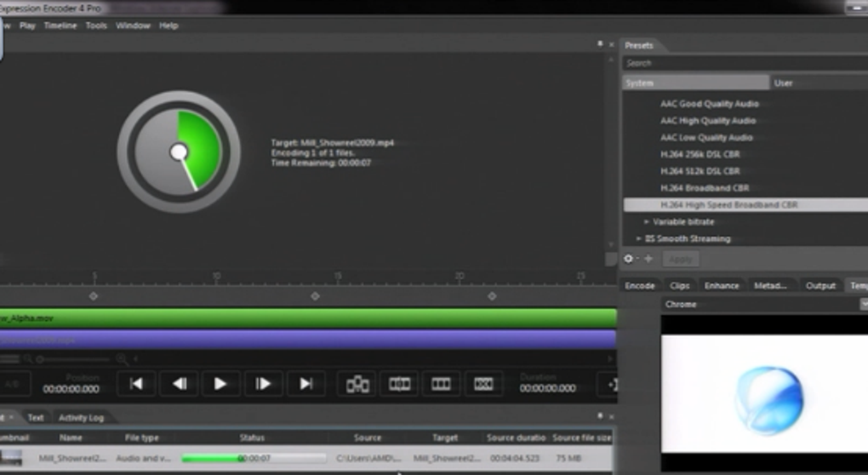Select H.264 Broadband CBR preset
The height and width of the screenshot is (475, 868).
704,187
